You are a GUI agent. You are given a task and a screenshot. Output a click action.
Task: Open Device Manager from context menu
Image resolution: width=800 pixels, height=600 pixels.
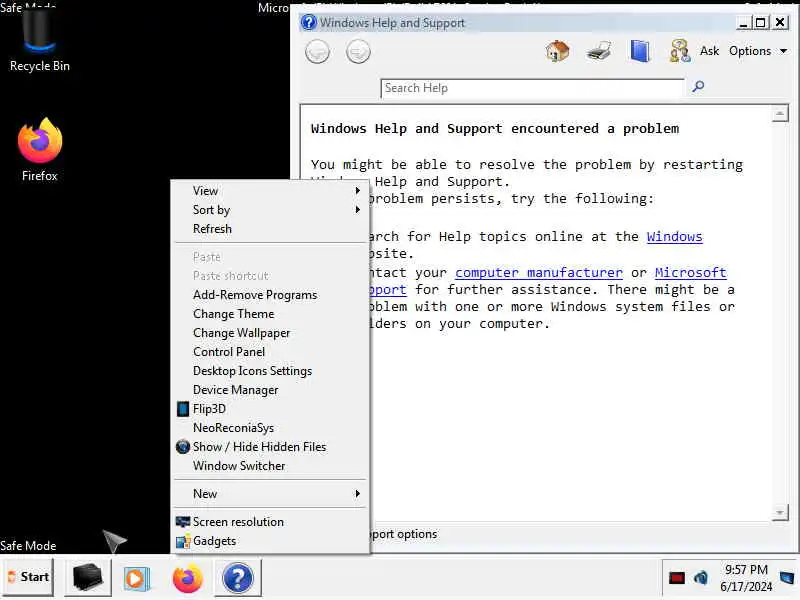pos(270,390)
